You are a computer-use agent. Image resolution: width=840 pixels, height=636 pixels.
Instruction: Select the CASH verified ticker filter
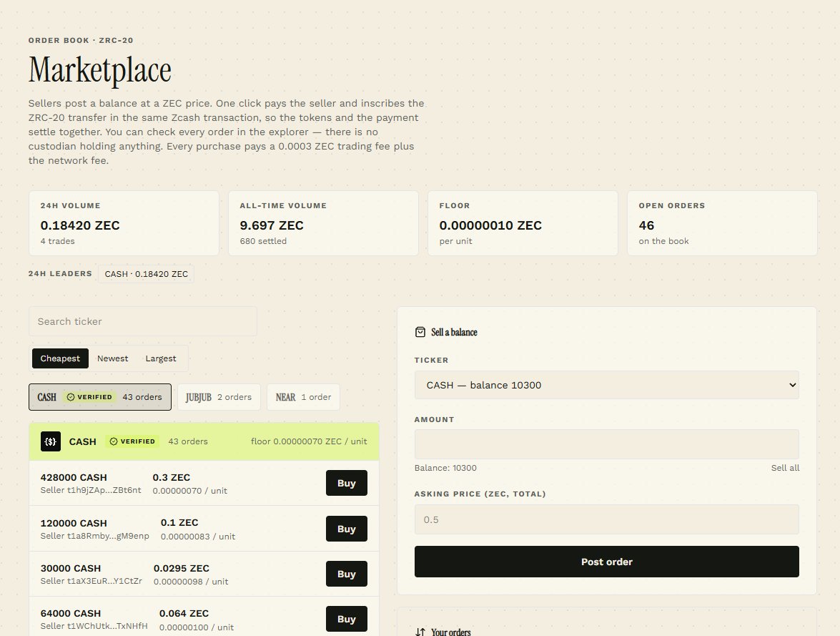99,397
